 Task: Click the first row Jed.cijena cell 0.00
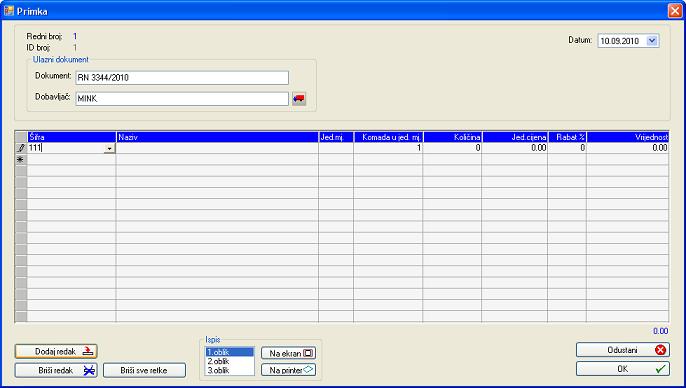[515, 148]
